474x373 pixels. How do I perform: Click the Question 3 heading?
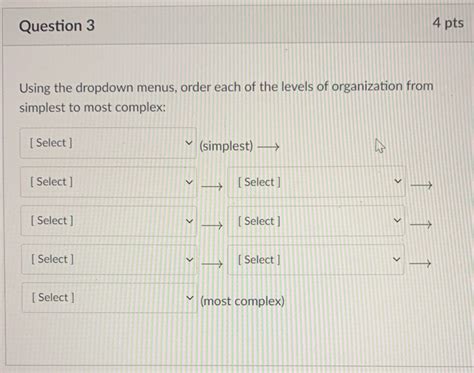(x=57, y=26)
